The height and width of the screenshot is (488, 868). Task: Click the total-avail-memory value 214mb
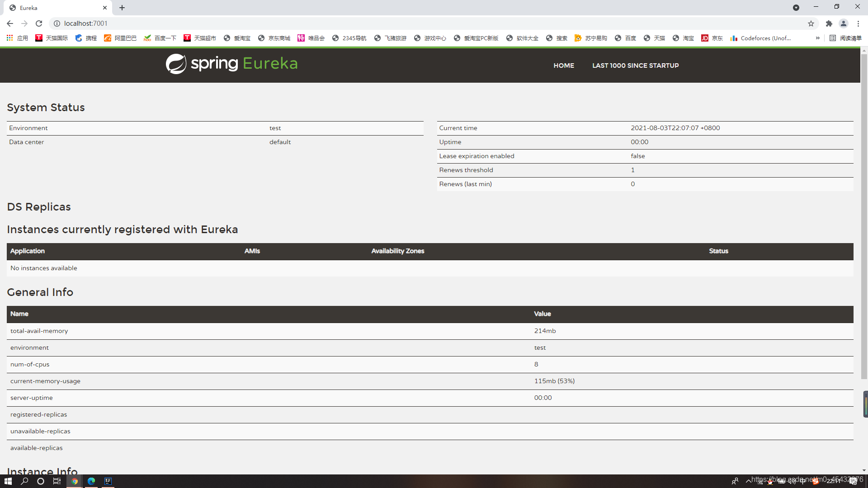tap(545, 331)
